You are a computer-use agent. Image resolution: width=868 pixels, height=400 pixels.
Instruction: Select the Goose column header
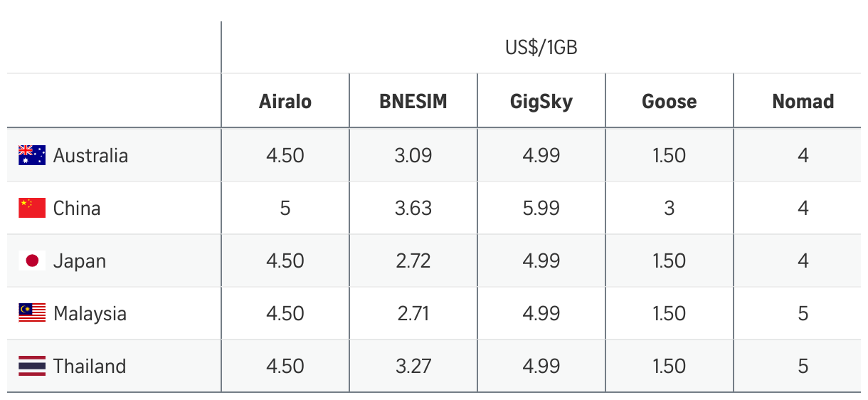pos(669,101)
